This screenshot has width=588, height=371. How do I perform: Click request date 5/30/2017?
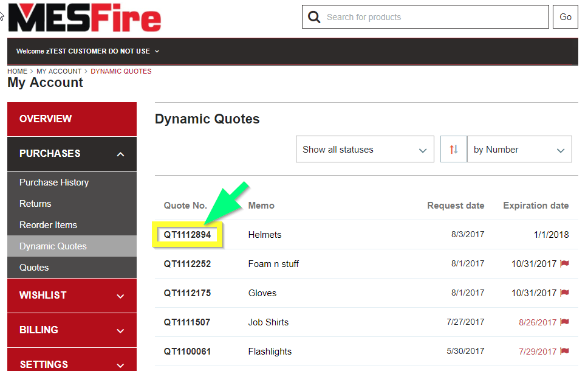(465, 351)
